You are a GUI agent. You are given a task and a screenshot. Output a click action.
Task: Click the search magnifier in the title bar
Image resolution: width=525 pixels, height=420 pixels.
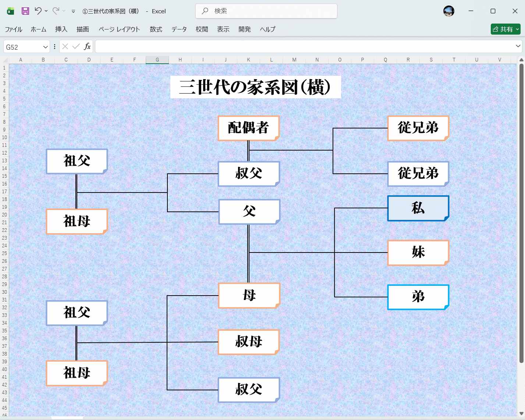[x=205, y=11]
